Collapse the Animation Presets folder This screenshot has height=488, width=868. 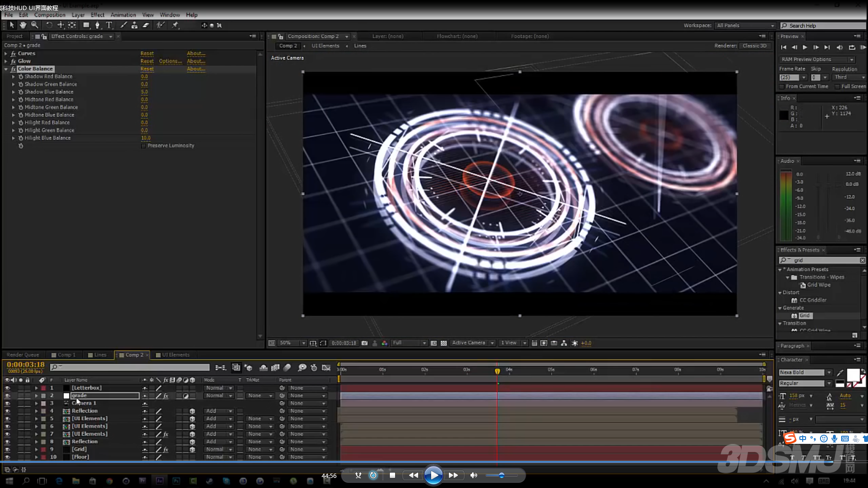780,270
